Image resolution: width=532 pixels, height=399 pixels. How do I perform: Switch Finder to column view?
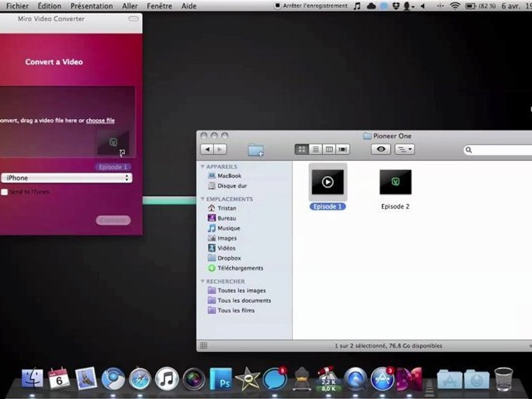329,149
